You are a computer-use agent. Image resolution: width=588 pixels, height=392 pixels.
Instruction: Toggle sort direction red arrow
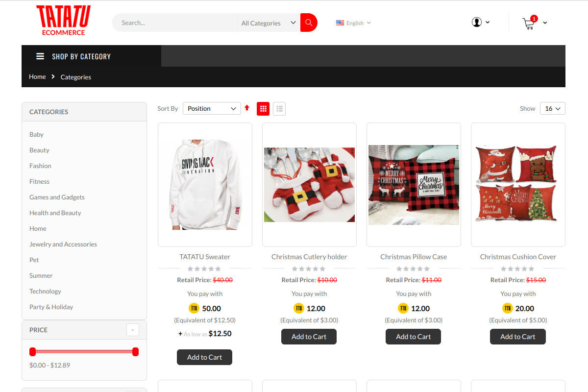[x=247, y=108]
